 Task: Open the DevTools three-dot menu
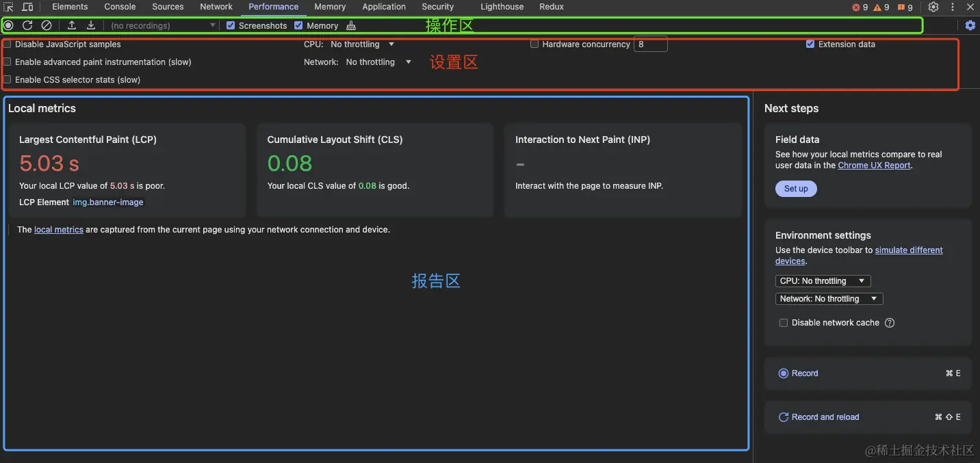(x=953, y=7)
